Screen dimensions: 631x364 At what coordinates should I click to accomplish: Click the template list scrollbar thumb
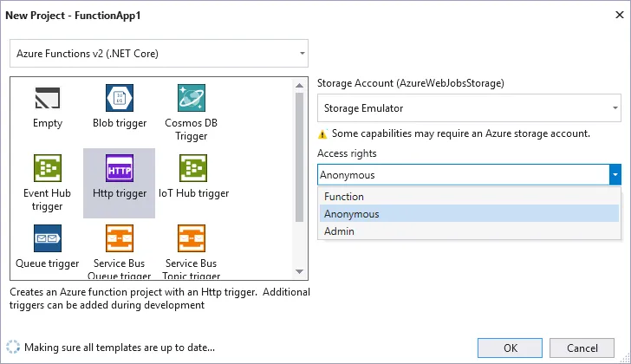(299, 157)
